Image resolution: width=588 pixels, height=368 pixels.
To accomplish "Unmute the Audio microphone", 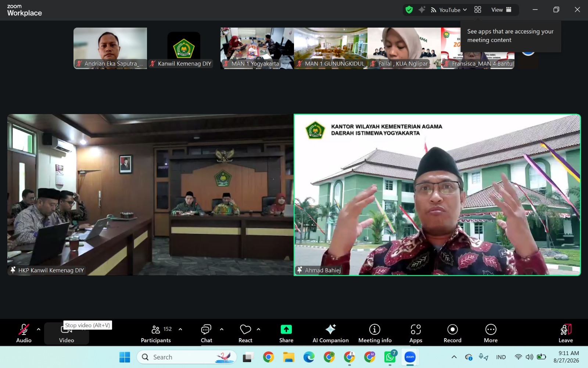I will [24, 333].
